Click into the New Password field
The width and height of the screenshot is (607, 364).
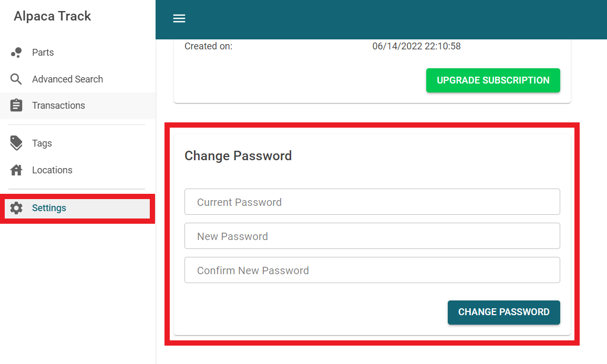pyautogui.click(x=372, y=236)
